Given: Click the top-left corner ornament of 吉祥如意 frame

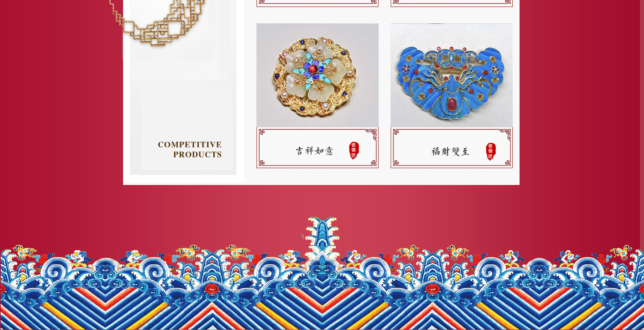Looking at the screenshot, I should (x=262, y=132).
